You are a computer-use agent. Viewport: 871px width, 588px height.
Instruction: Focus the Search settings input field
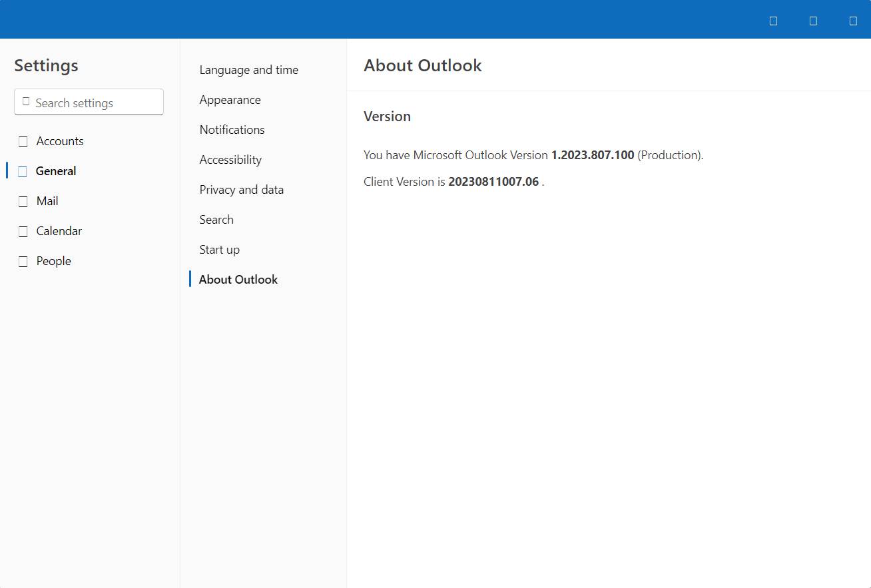[89, 102]
